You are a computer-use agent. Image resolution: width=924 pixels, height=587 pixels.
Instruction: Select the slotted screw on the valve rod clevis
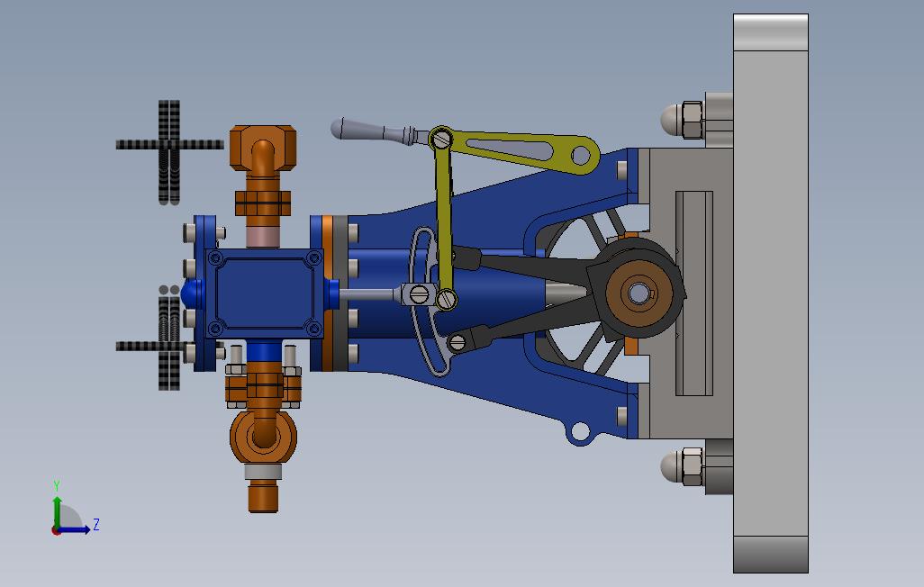click(420, 293)
